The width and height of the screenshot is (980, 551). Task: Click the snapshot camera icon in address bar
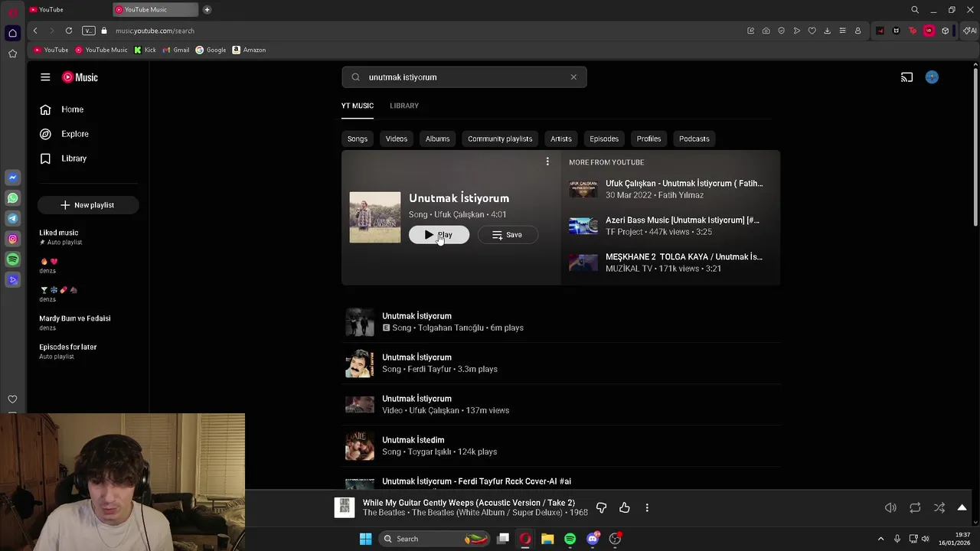tap(766, 31)
